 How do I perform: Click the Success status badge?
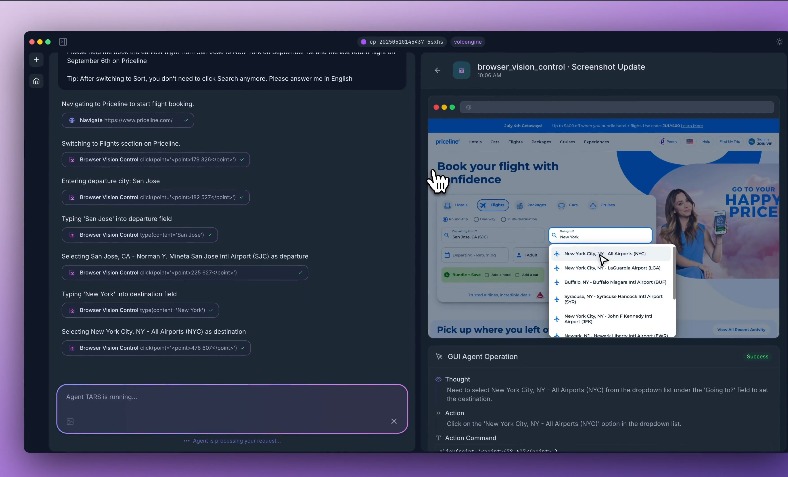[x=757, y=356]
